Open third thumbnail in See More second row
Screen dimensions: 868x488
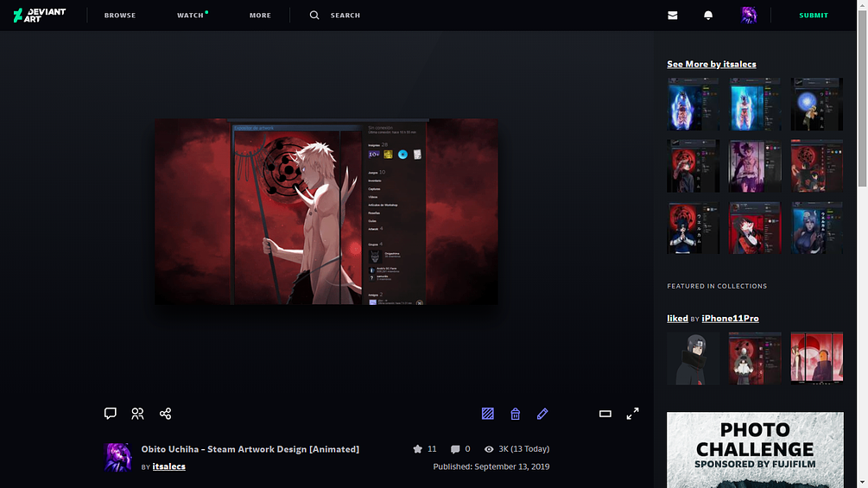tap(817, 166)
